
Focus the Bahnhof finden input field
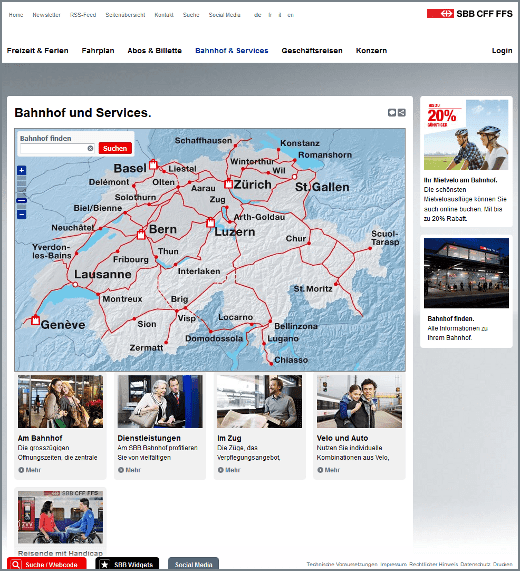click(58, 148)
